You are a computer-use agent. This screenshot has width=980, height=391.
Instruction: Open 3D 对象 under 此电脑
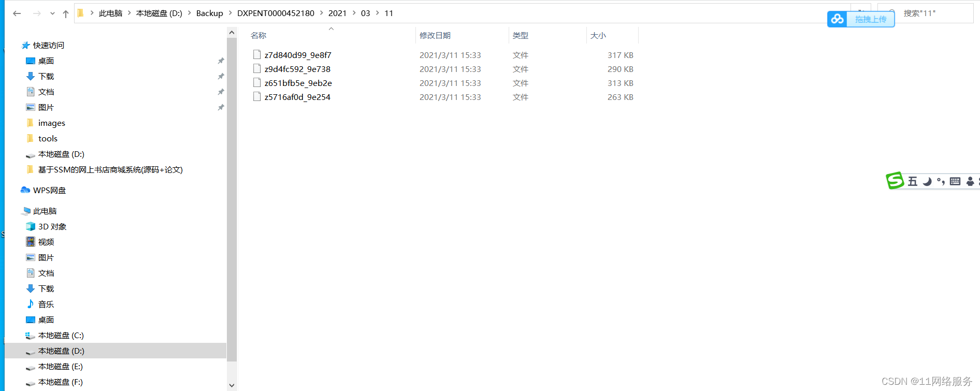pyautogui.click(x=52, y=226)
